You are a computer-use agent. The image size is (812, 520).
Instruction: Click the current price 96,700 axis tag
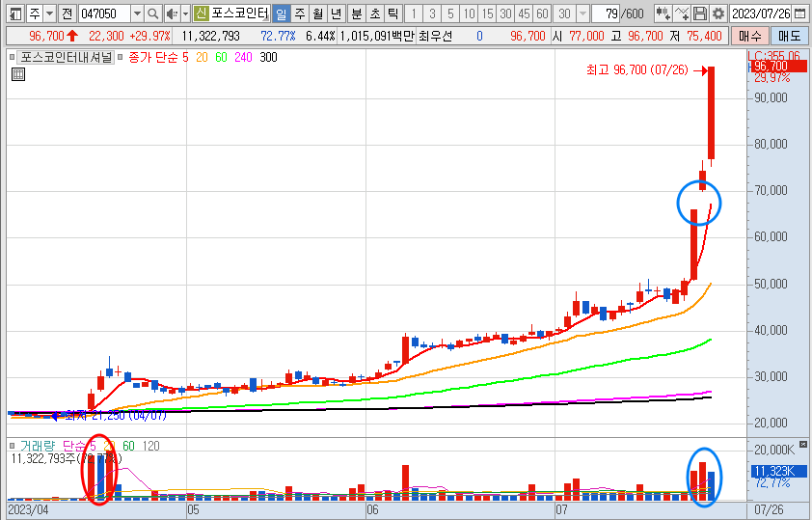click(778, 67)
